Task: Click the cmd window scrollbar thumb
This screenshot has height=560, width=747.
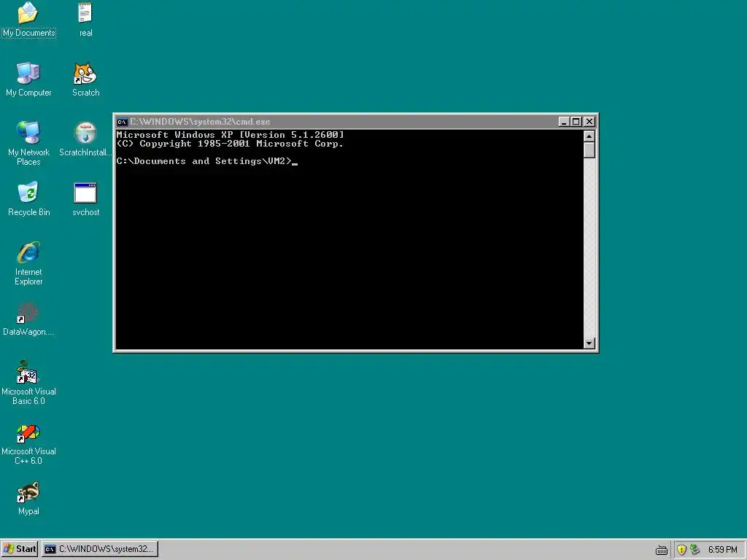Action: pos(589,150)
